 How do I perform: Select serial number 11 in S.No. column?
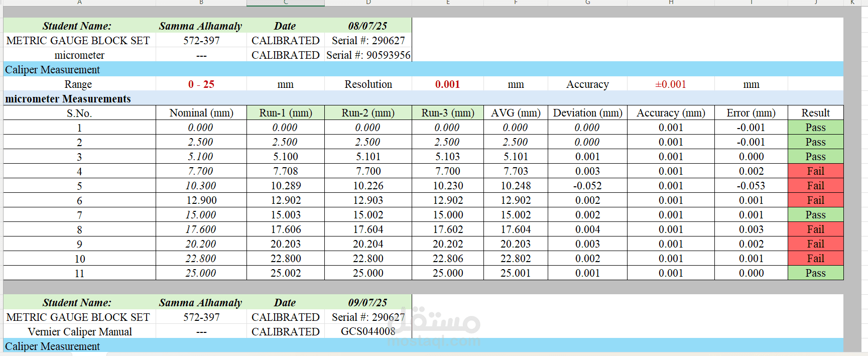coord(79,273)
